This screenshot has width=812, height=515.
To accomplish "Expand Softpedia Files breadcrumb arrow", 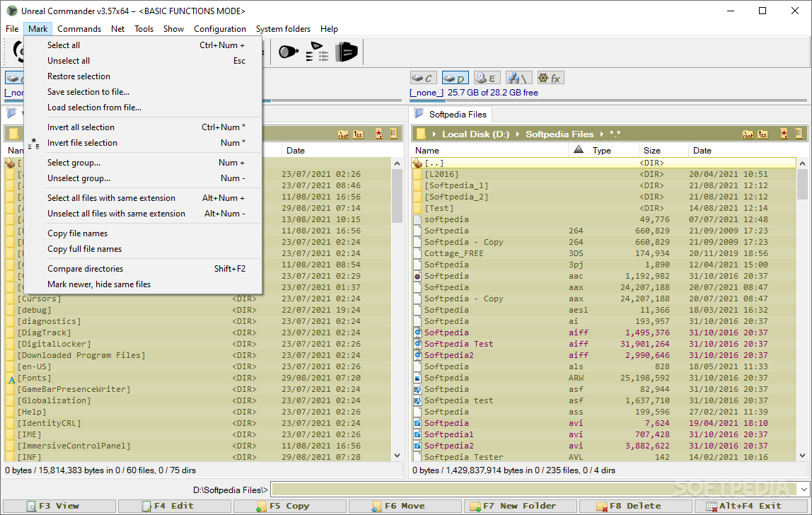I will point(602,134).
